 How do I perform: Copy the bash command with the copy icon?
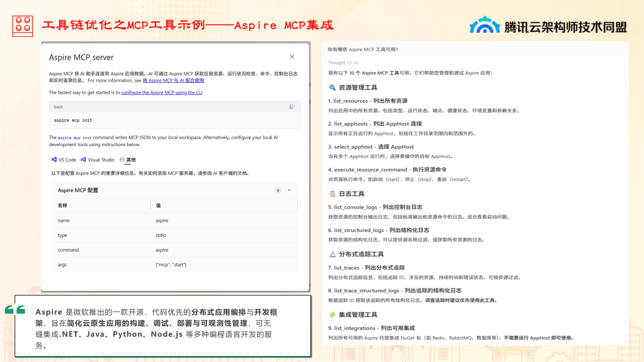pyautogui.click(x=291, y=107)
